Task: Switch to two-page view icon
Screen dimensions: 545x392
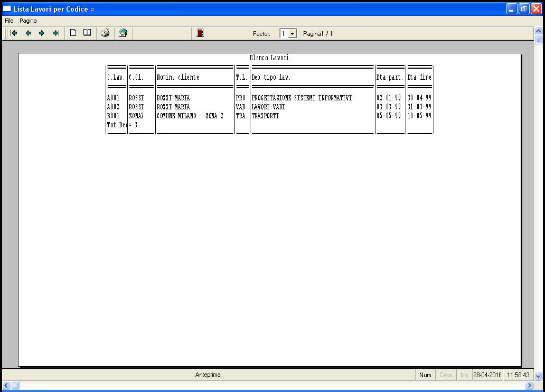Action: tap(87, 33)
